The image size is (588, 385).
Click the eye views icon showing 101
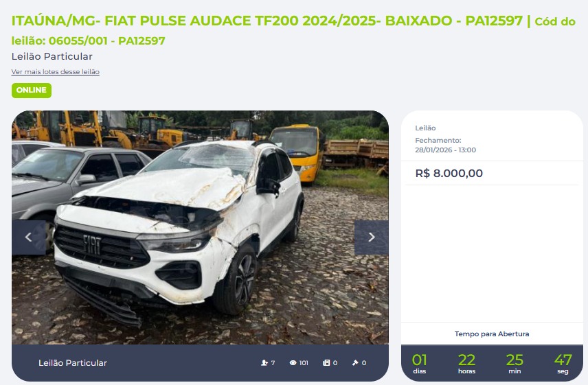293,362
